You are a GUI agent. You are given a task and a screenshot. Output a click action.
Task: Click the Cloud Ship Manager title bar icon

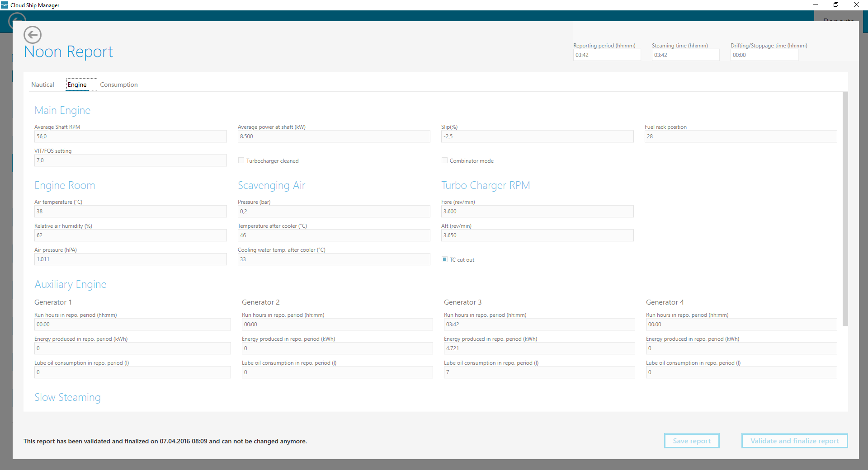(5, 5)
